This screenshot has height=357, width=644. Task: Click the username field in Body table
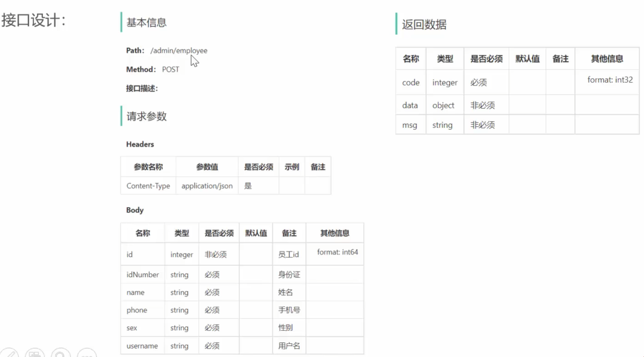pyautogui.click(x=142, y=346)
